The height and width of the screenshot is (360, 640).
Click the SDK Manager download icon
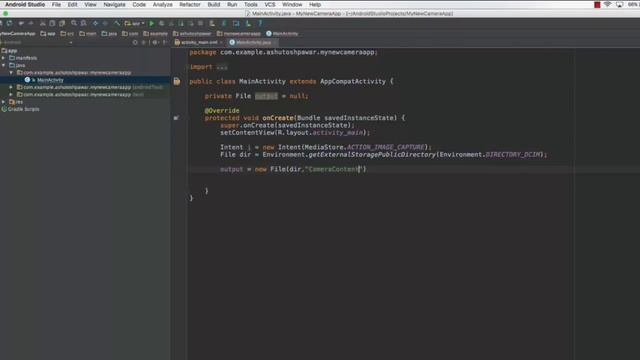point(248,23)
